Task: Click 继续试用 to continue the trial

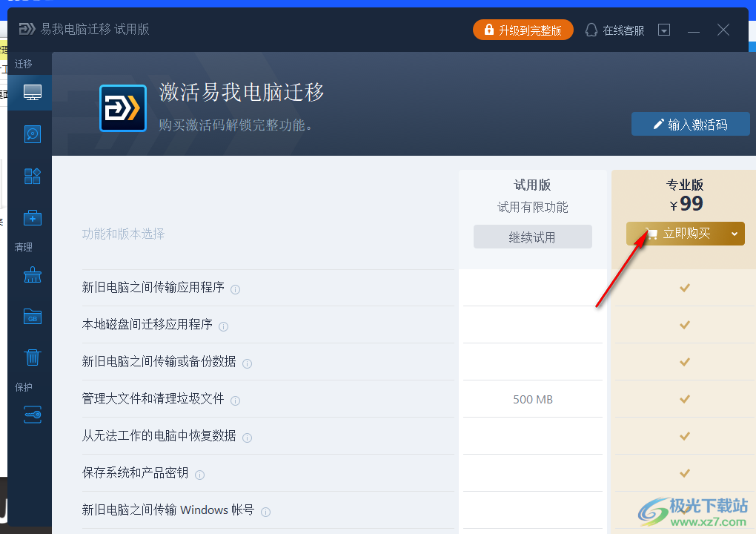Action: (x=532, y=237)
